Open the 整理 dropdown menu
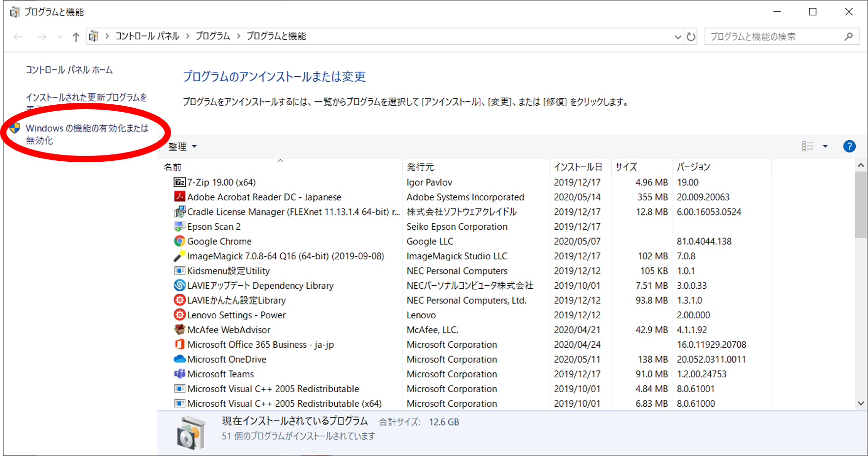The width and height of the screenshot is (868, 456). [x=182, y=146]
